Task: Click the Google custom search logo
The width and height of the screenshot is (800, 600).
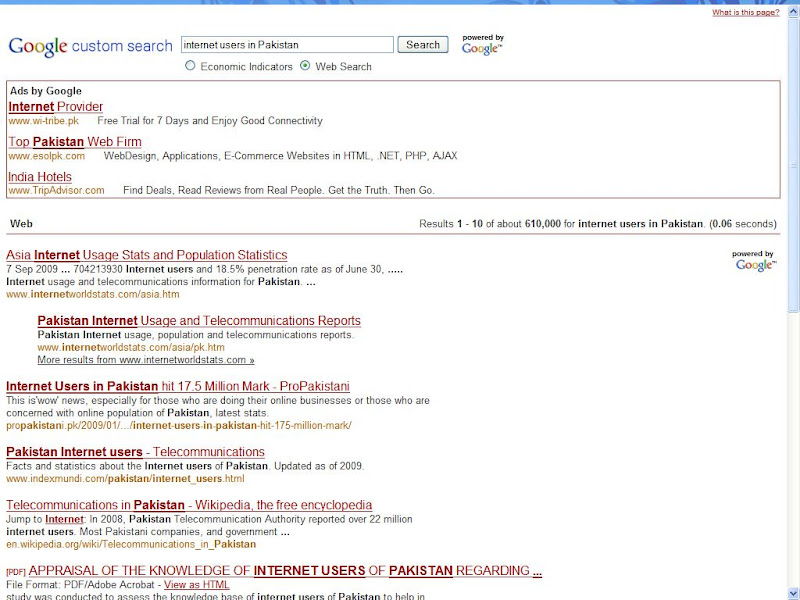Action: [x=90, y=46]
